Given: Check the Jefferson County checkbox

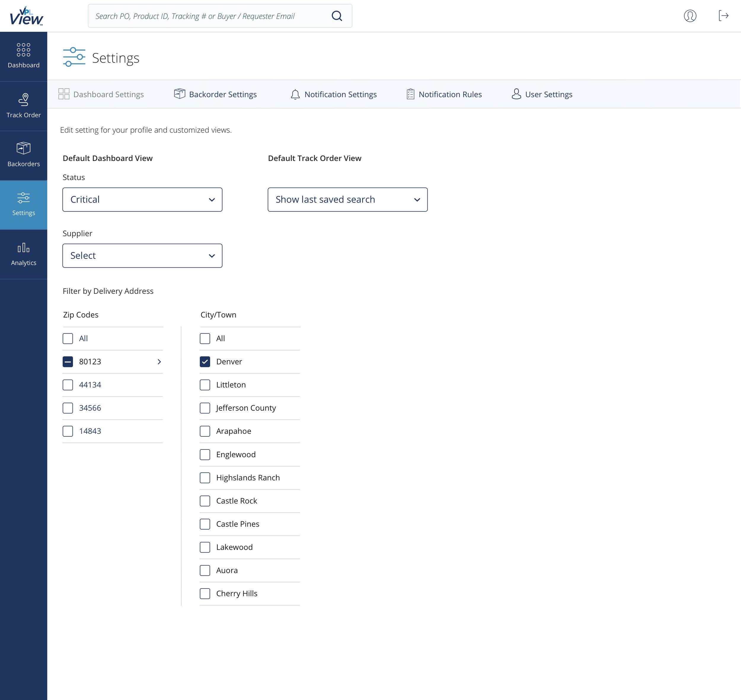Looking at the screenshot, I should click(x=205, y=408).
